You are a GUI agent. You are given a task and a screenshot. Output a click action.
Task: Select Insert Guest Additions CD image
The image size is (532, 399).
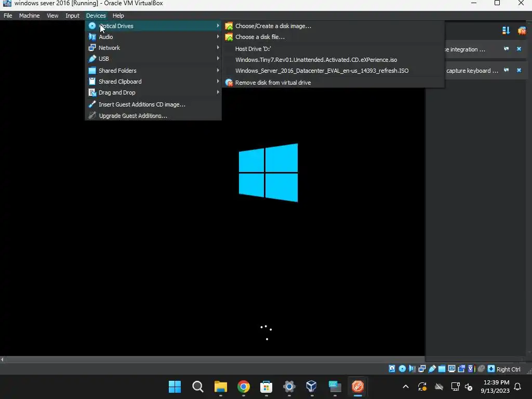click(153, 104)
